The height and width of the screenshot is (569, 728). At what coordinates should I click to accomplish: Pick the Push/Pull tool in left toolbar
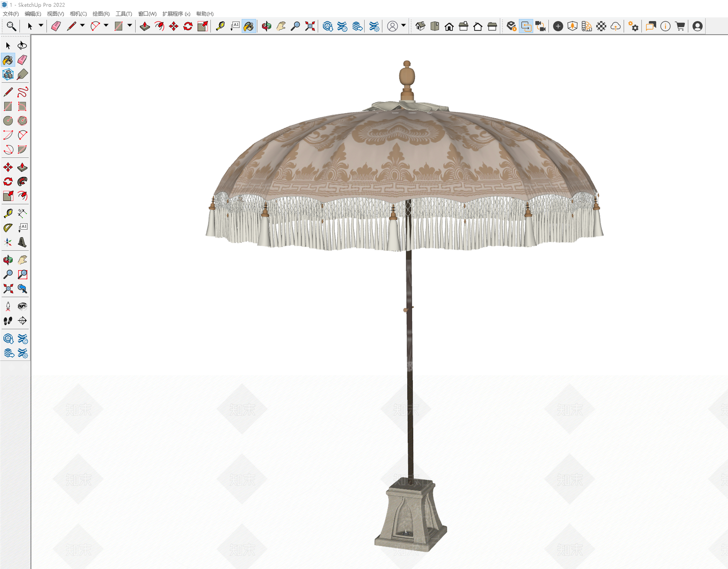[x=22, y=167]
